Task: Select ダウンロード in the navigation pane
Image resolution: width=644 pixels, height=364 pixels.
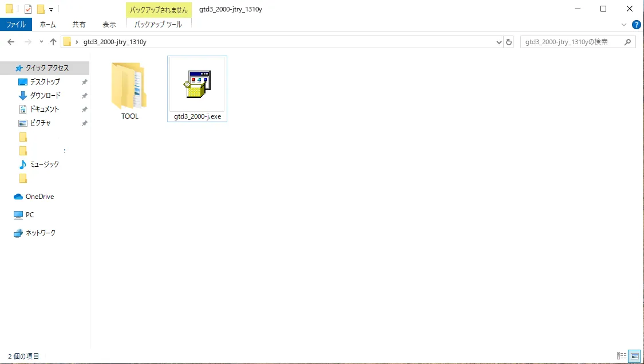Action: pos(45,95)
